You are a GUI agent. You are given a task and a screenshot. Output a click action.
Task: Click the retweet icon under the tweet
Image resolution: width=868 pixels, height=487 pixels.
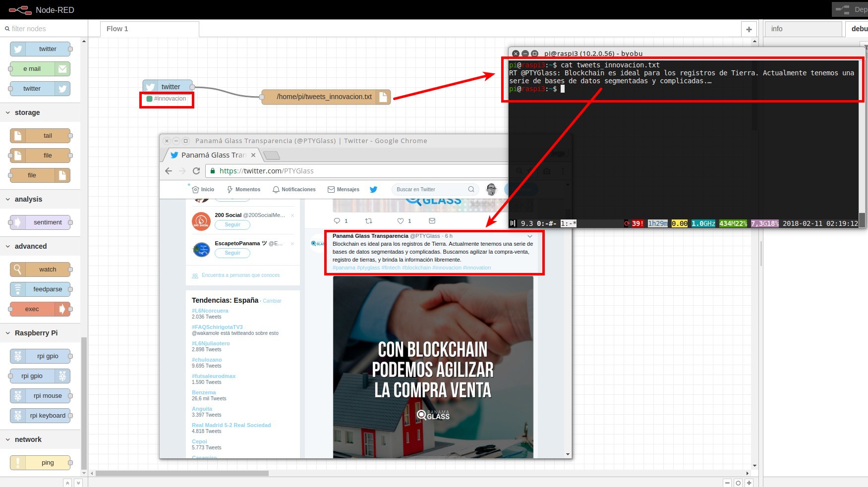click(368, 221)
